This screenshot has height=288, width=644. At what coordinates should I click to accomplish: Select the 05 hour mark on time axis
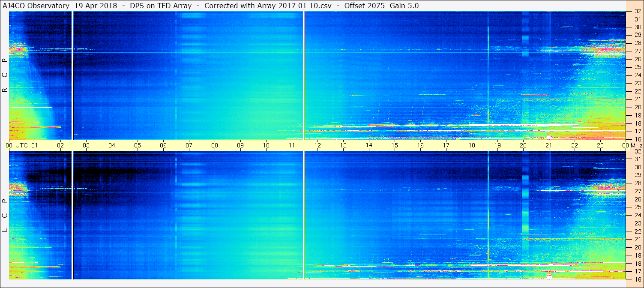click(x=138, y=145)
